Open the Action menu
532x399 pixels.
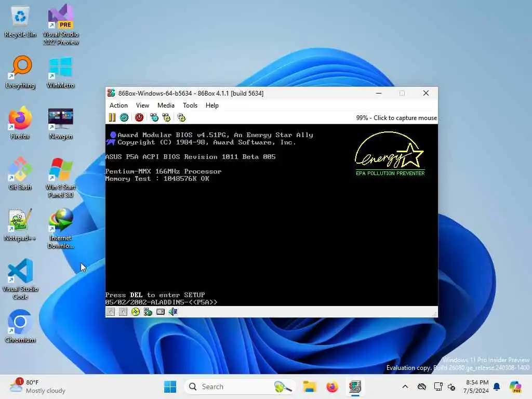pos(118,105)
